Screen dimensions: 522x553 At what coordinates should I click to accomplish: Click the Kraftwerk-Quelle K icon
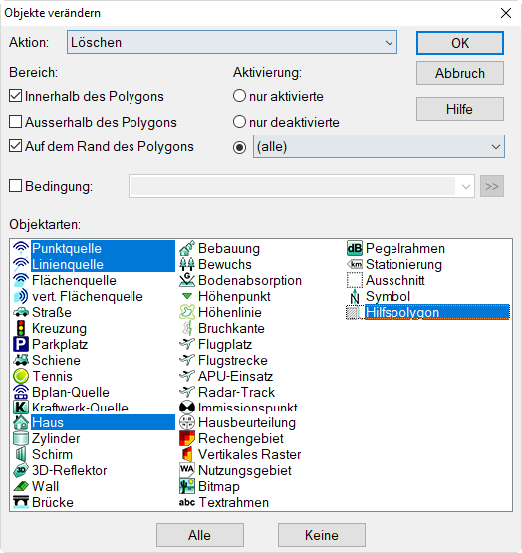[20, 407]
